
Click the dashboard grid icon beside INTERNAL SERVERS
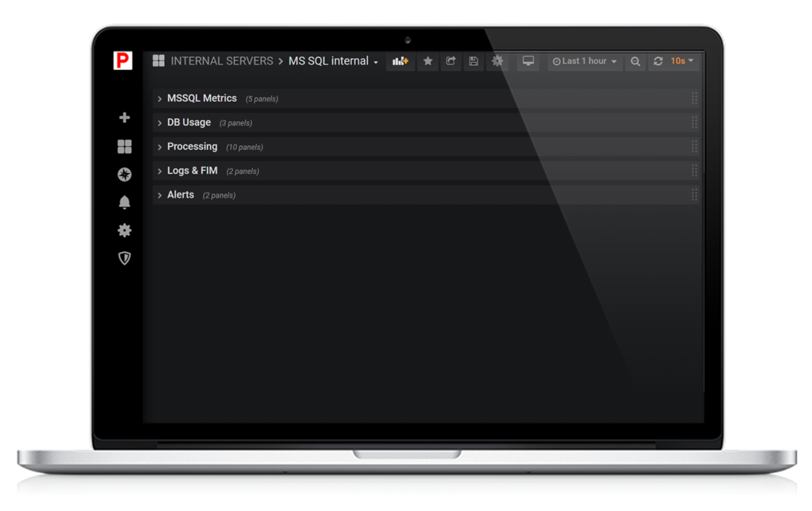159,60
